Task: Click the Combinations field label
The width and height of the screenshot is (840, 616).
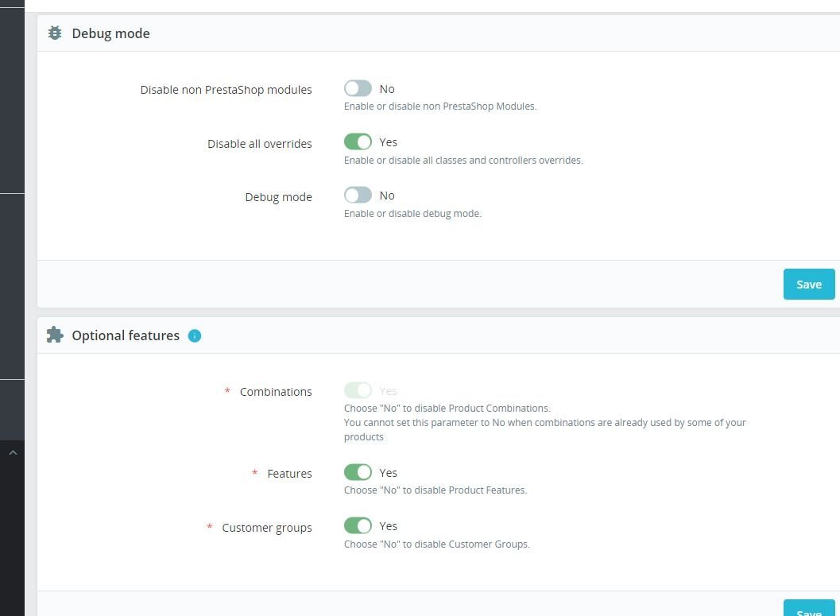Action: (275, 392)
